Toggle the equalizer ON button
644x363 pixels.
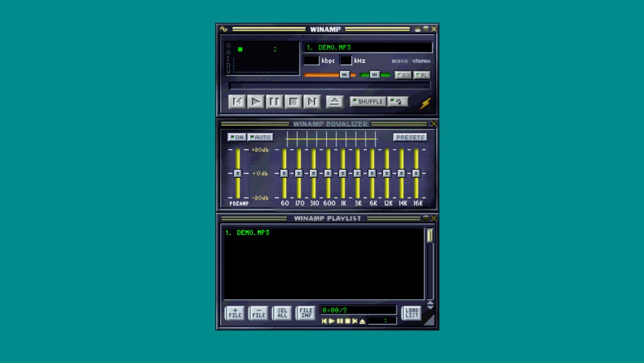237,137
